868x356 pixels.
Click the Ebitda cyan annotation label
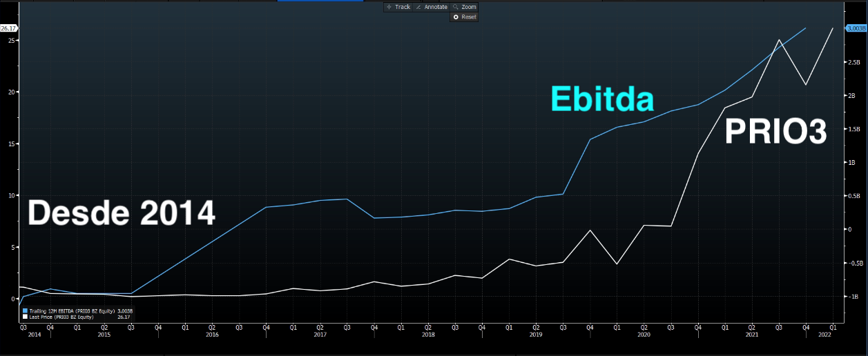click(x=602, y=99)
